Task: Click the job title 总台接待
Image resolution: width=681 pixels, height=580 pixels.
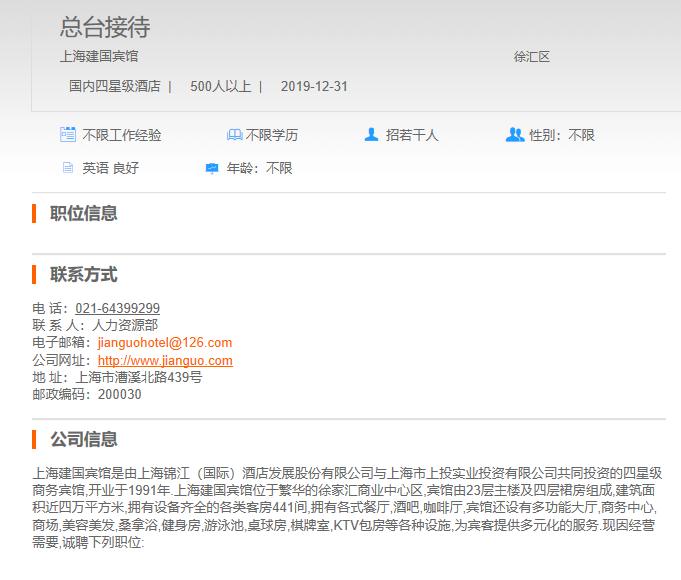Action: (x=105, y=27)
